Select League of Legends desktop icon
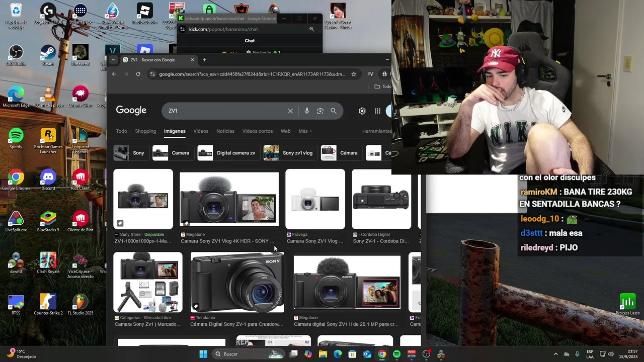This screenshot has width=644, height=362. click(x=80, y=141)
